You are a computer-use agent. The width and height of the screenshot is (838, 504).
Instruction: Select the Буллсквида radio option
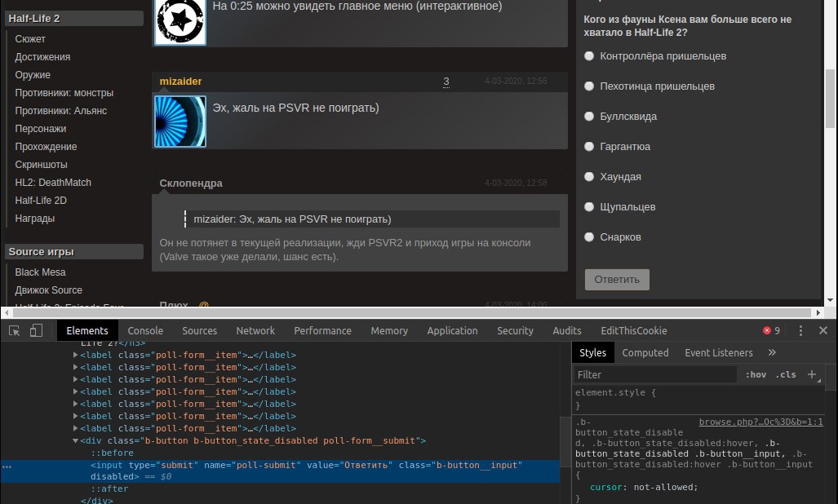pyautogui.click(x=589, y=117)
